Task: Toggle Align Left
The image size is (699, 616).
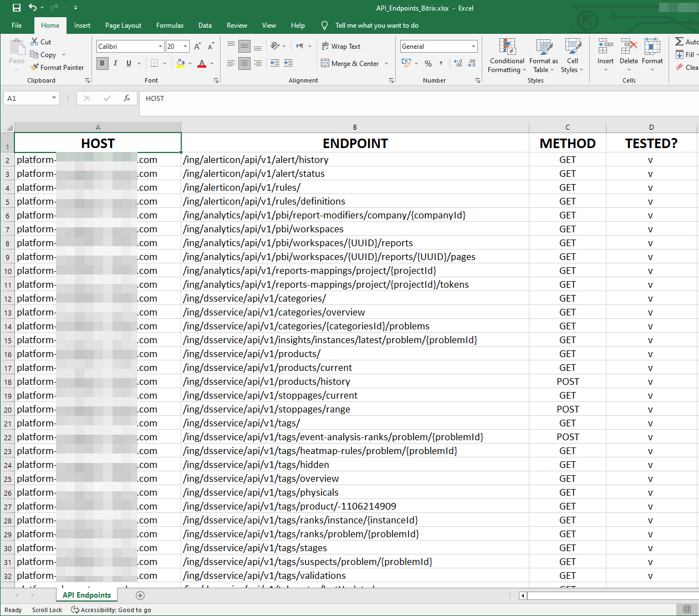Action: (231, 63)
